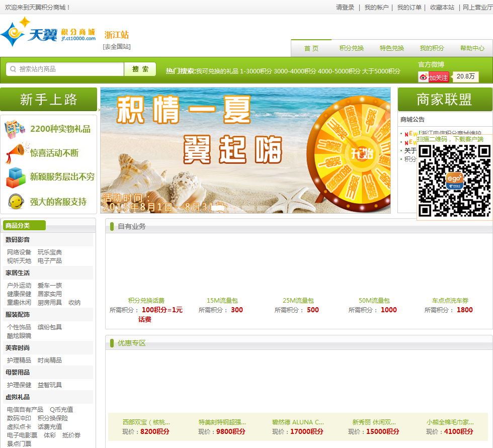Open 健康保健 subcategory

coord(19,294)
